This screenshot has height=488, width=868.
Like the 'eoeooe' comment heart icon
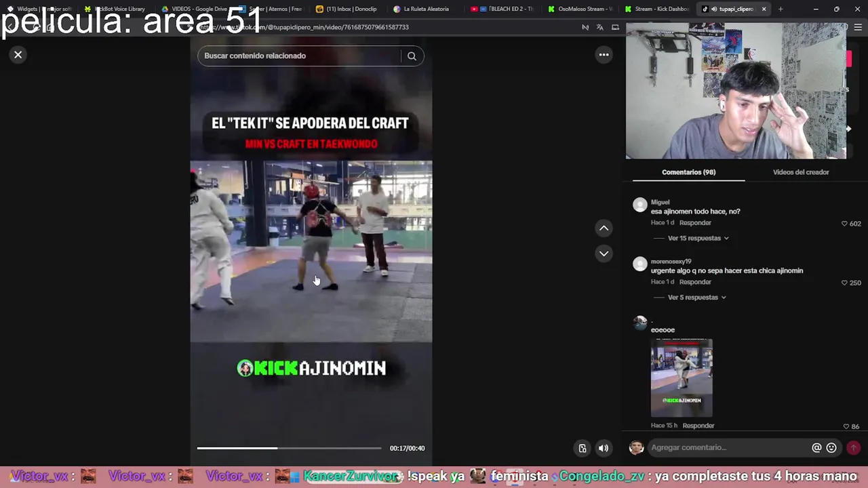[846, 426]
